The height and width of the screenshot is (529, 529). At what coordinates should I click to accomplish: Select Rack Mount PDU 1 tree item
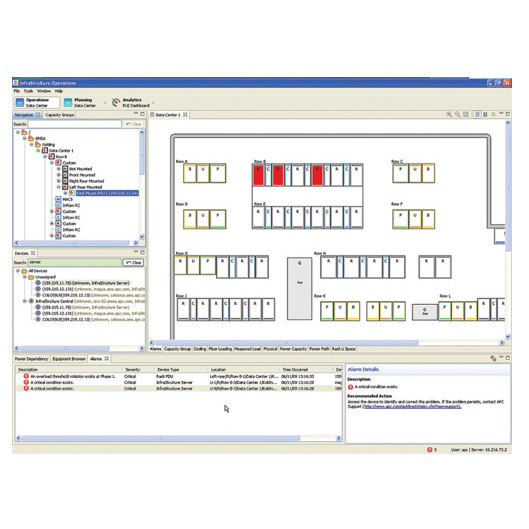tap(107, 193)
